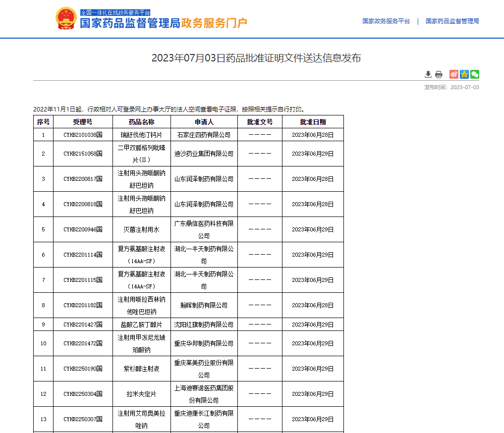Image resolution: width=504 pixels, height=433 pixels.
Task: Open the 国家政务服务平台 link
Action: pyautogui.click(x=386, y=21)
